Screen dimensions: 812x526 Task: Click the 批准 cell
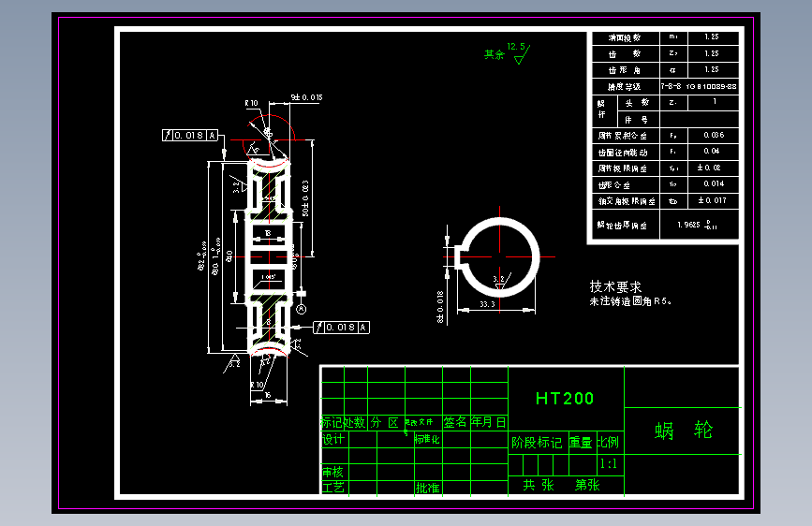click(428, 488)
